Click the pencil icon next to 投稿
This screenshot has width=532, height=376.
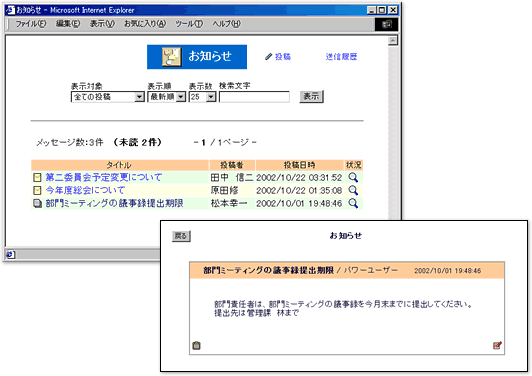(x=268, y=57)
